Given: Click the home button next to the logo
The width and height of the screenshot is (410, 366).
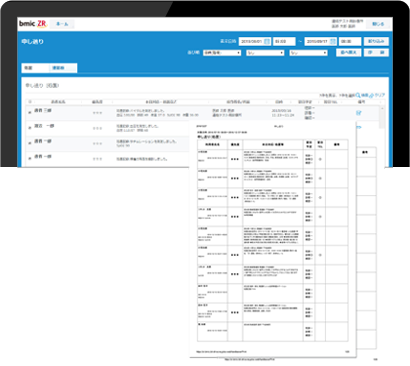Looking at the screenshot, I should (62, 24).
